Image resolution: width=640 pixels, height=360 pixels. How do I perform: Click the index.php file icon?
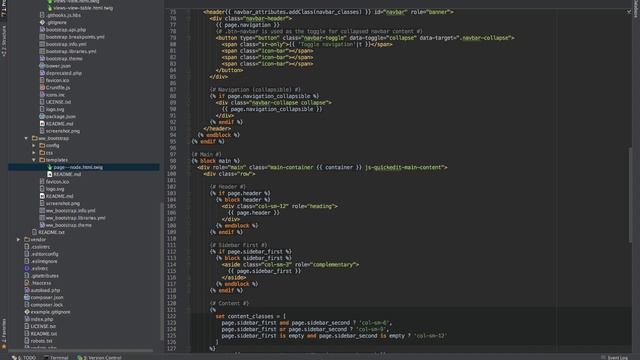tap(27, 319)
